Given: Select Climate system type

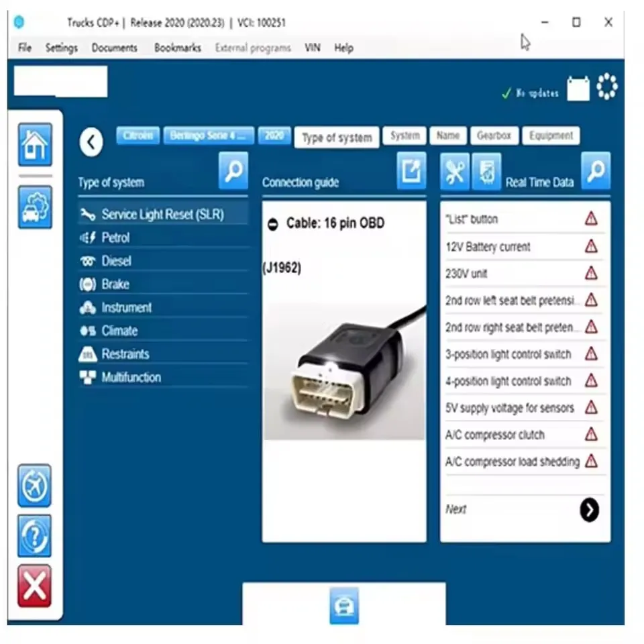Looking at the screenshot, I should [x=163, y=331].
